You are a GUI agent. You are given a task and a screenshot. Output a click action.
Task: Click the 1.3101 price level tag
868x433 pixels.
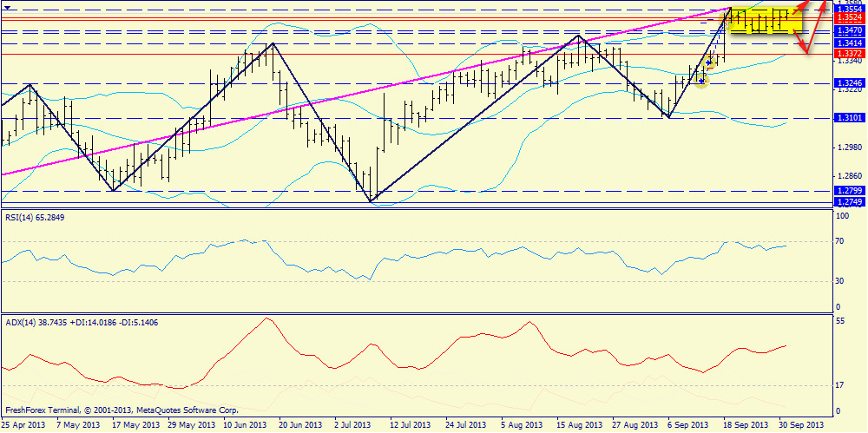pos(848,118)
